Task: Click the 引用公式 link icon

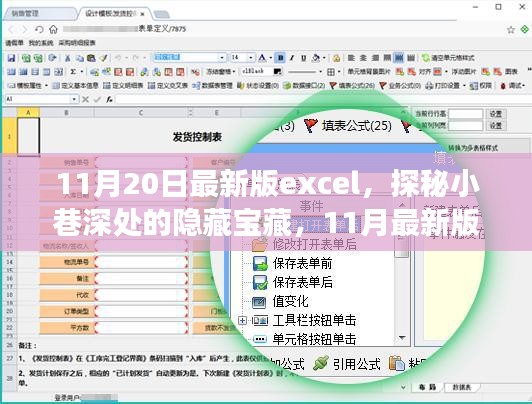Action: (x=346, y=364)
